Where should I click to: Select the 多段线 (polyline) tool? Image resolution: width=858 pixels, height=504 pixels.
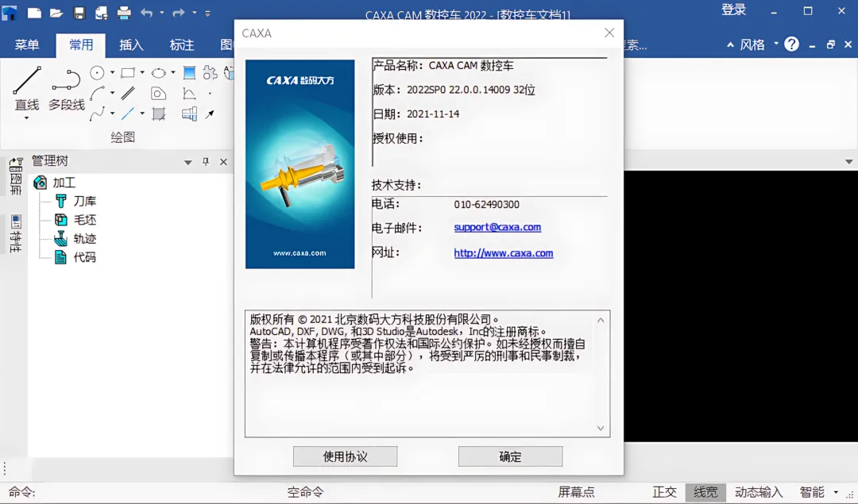66,89
